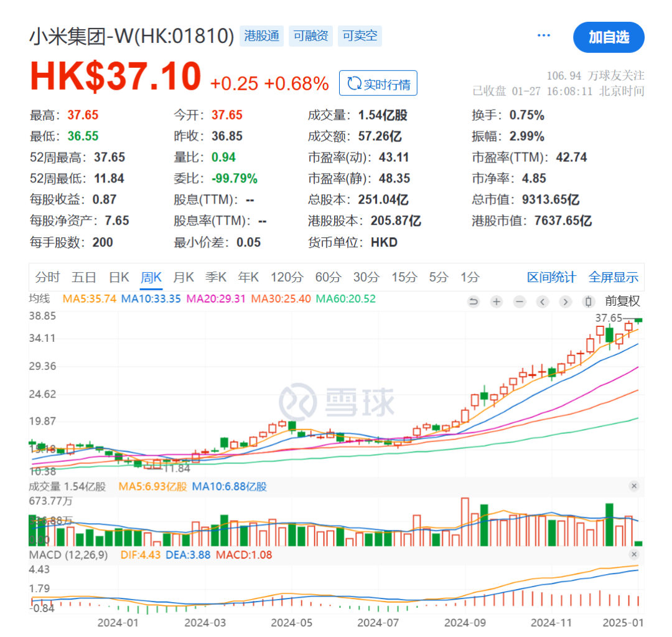Viewport: 672px width, 637px height.
Task: Click the 换手 0.75% value
Action: (527, 115)
